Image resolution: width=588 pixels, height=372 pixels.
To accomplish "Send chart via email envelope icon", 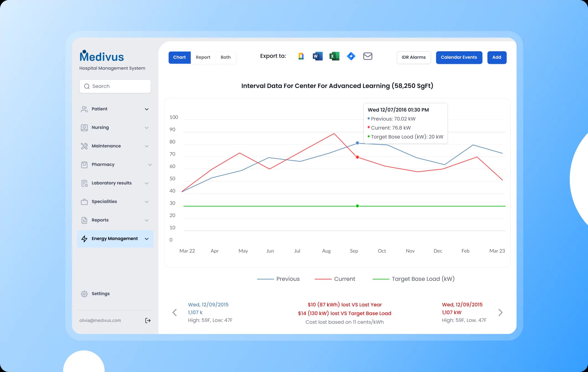I will point(368,56).
